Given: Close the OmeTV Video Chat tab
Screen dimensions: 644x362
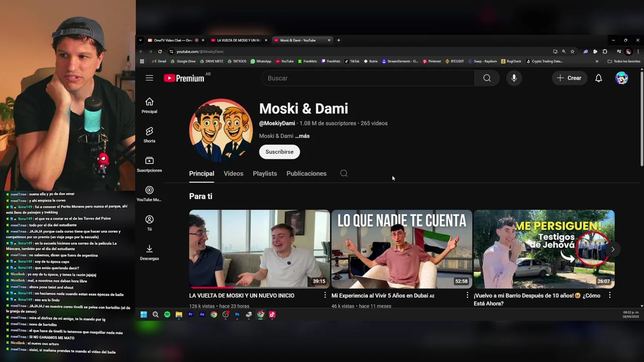Looking at the screenshot, I should pyautogui.click(x=203, y=40).
